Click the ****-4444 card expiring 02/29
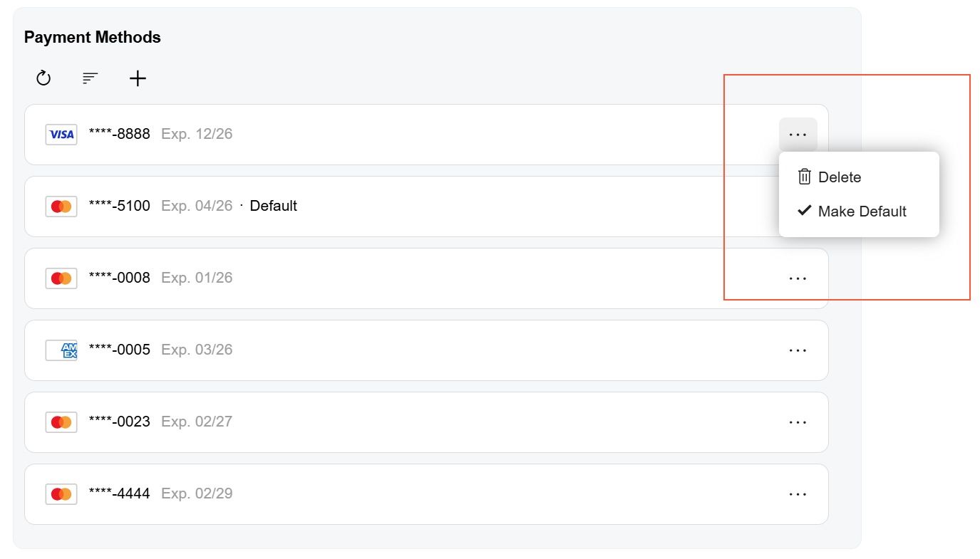980x559 pixels. tap(426, 494)
